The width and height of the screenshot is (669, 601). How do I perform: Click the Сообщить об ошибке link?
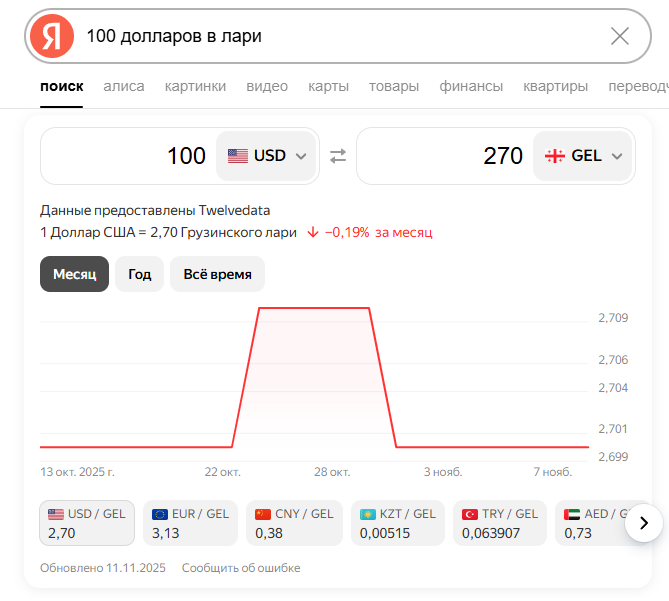241,568
